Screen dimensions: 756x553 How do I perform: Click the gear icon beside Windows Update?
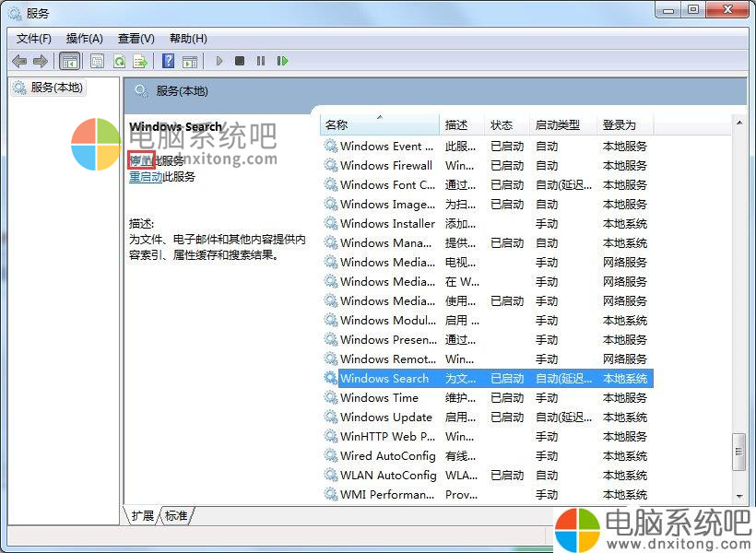pos(331,417)
